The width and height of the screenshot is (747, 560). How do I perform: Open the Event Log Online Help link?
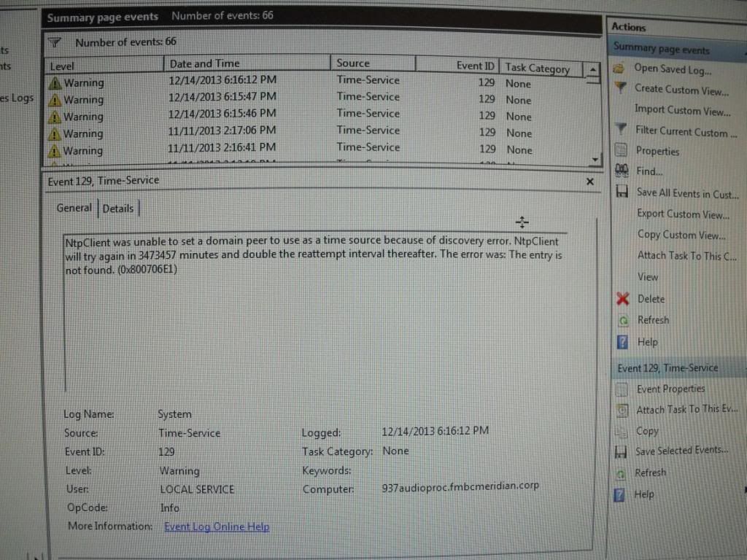[x=217, y=526]
